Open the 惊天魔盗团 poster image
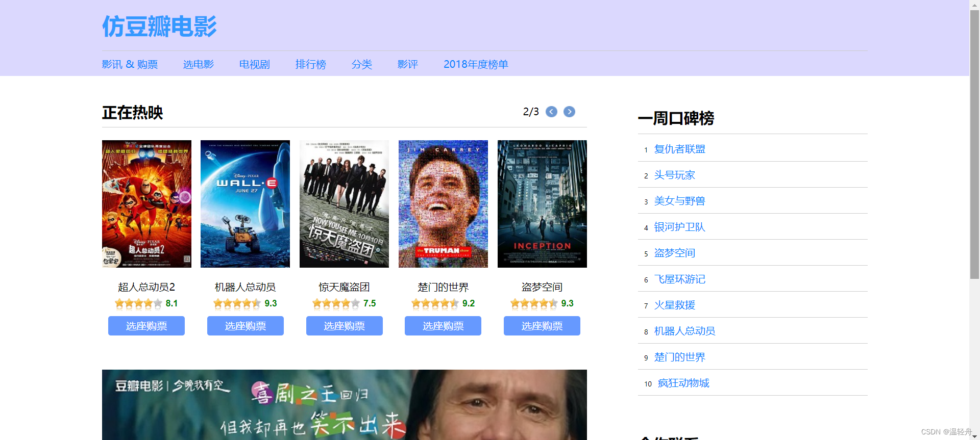 [x=344, y=204]
